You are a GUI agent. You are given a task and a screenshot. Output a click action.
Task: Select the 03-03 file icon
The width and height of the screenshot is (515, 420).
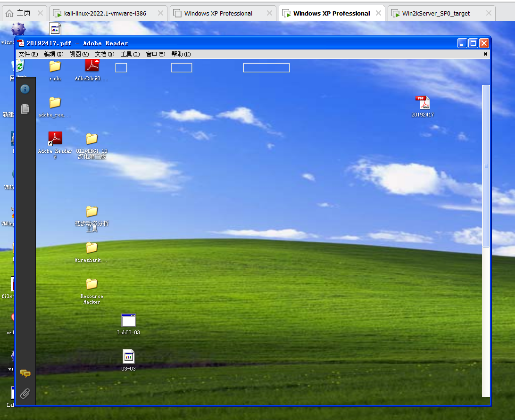[128, 356]
